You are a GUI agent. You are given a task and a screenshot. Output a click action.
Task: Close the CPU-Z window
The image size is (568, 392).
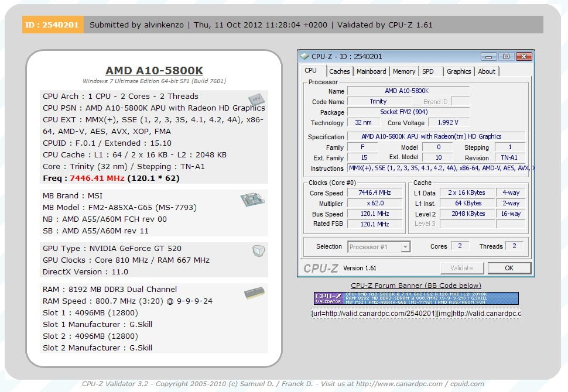[524, 57]
